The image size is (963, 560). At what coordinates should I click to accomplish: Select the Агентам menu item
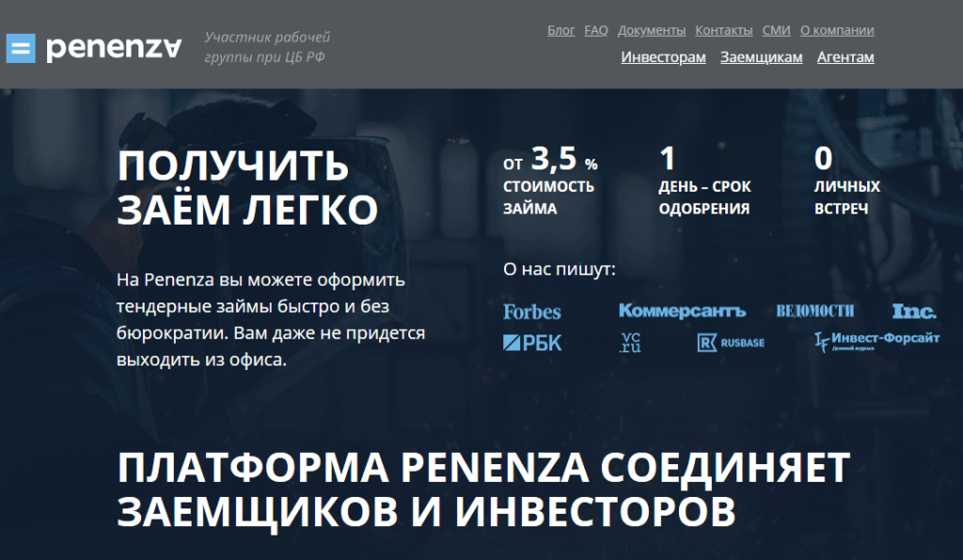[845, 57]
